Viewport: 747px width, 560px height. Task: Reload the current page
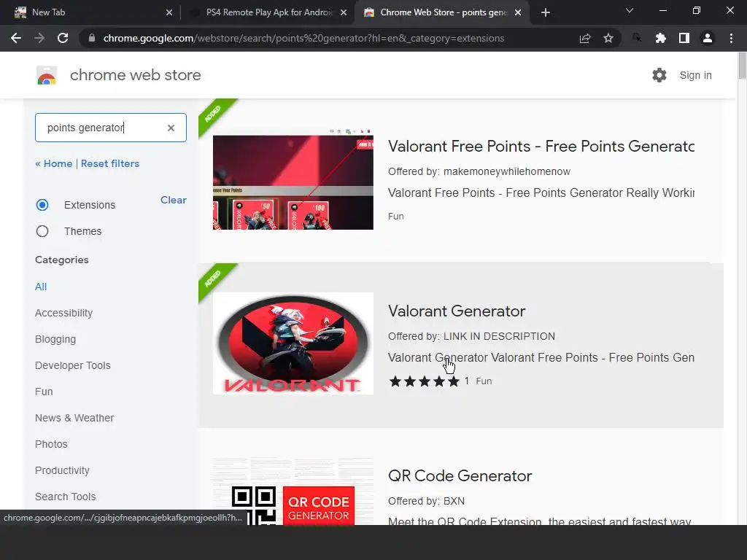click(63, 38)
